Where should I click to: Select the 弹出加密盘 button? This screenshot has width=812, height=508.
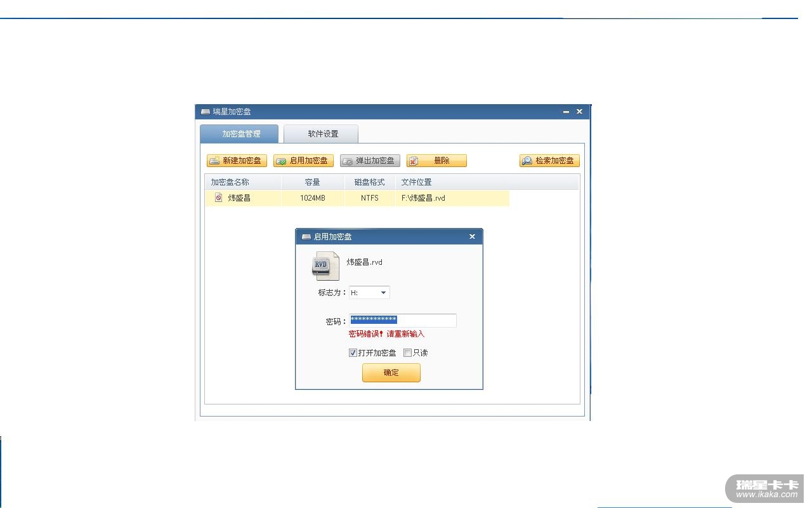[370, 161]
